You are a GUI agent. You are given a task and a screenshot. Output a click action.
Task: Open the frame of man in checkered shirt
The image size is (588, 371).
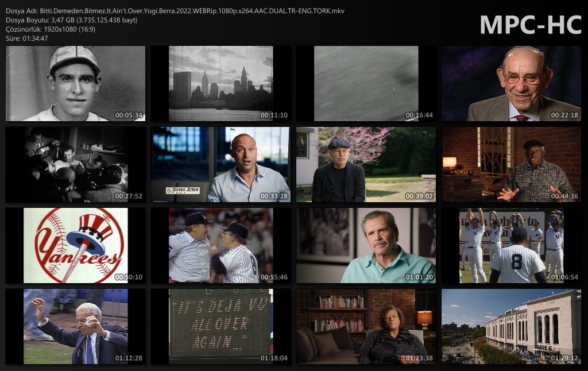coord(511,165)
